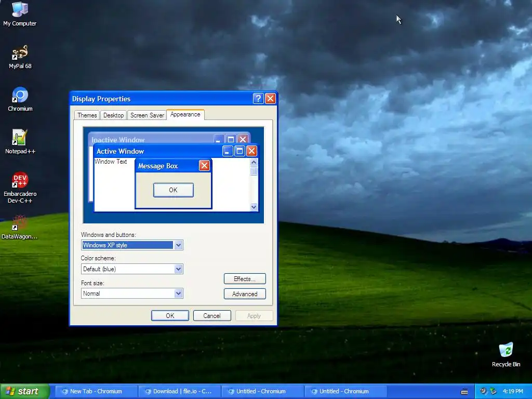This screenshot has width=532, height=399.
Task: Click the preview scrollbar down arrow
Action: [254, 207]
